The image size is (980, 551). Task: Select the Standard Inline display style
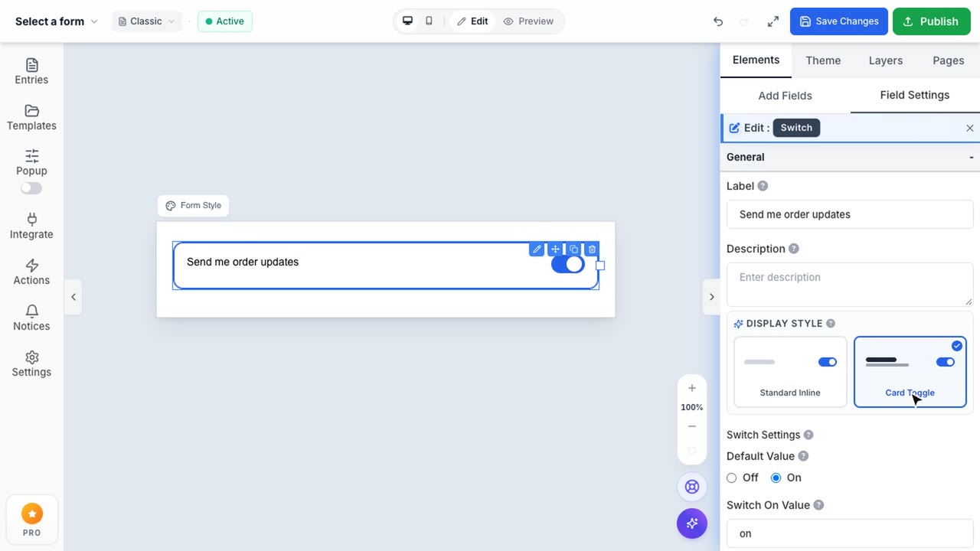pyautogui.click(x=790, y=372)
